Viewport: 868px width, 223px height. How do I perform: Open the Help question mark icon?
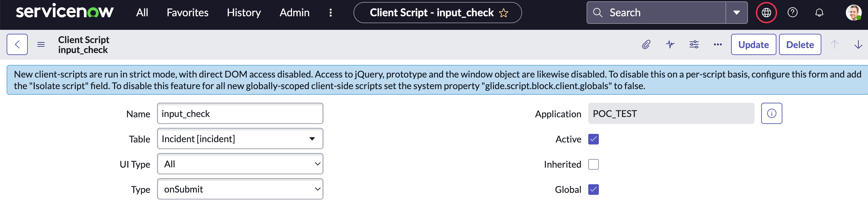(792, 13)
